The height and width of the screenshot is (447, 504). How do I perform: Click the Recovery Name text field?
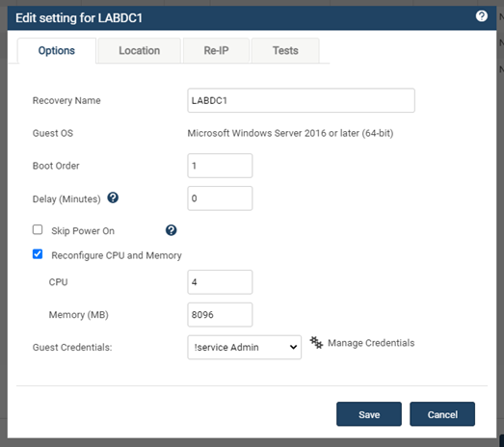coord(302,100)
